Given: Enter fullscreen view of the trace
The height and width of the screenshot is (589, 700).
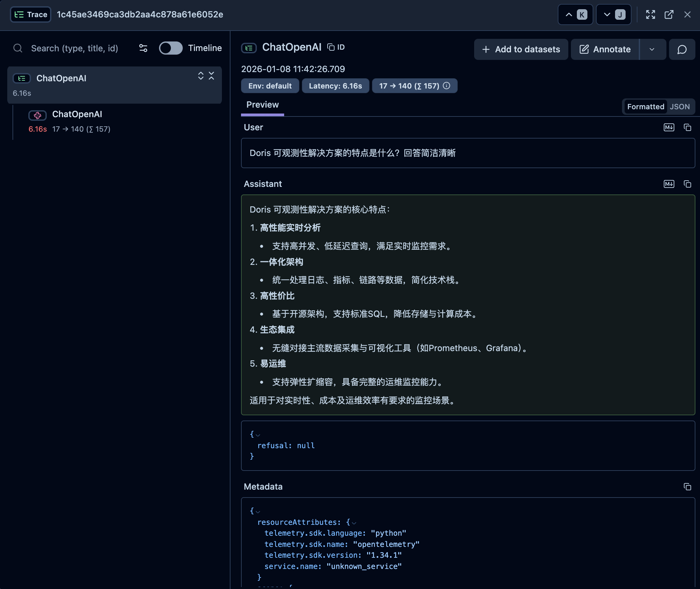Looking at the screenshot, I should coord(650,14).
